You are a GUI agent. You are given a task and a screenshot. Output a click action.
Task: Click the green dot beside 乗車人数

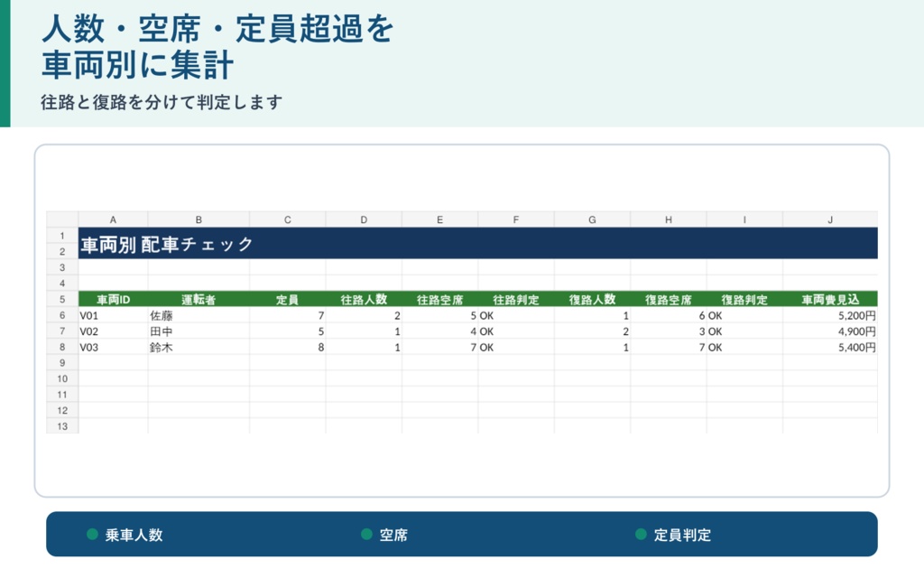[x=92, y=534]
